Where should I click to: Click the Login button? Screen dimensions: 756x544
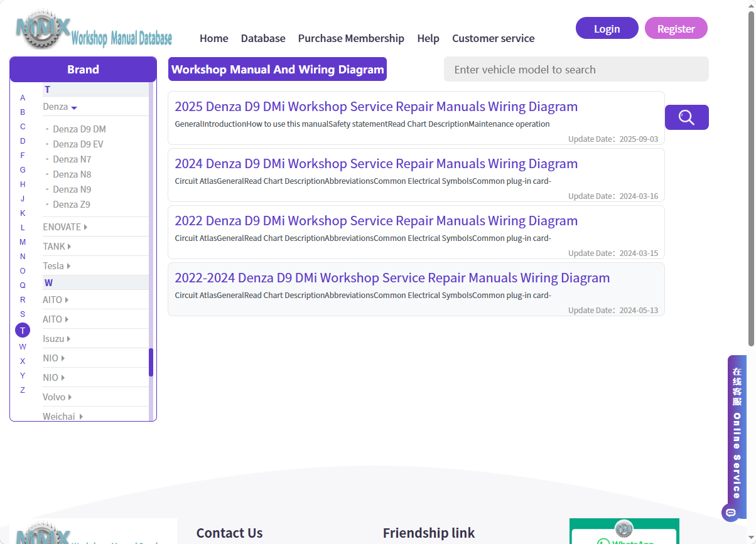607,28
